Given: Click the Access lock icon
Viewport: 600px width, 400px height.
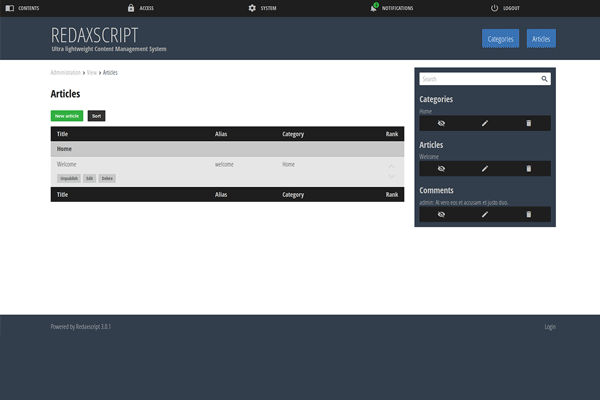Looking at the screenshot, I should pyautogui.click(x=131, y=8).
